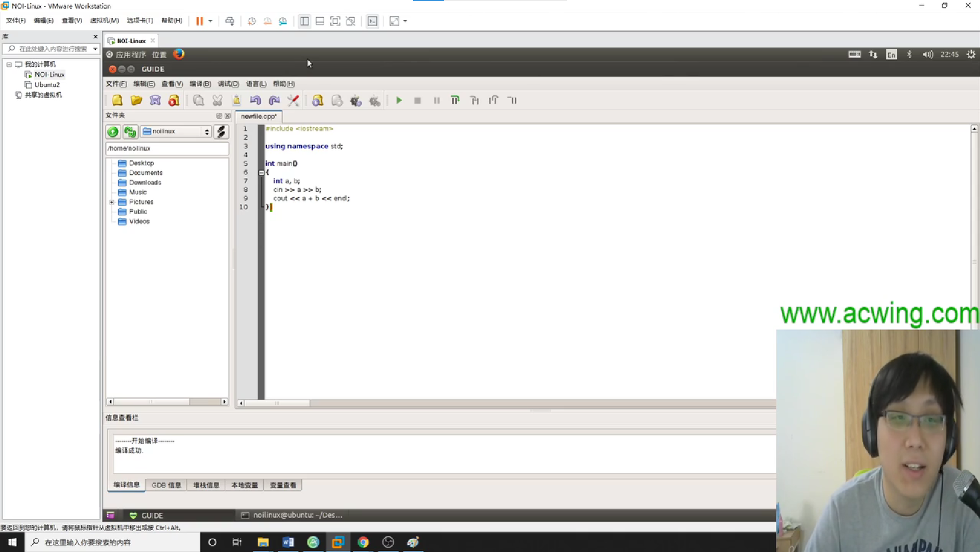Image resolution: width=980 pixels, height=552 pixels.
Task: Select the Documents folder in tree
Action: (x=146, y=173)
